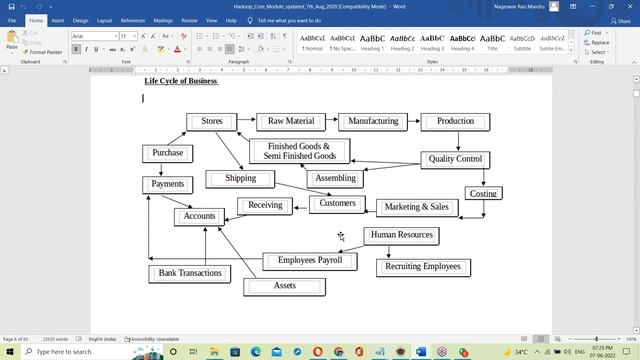Switch to the References tab
This screenshot has height=360, width=640.
point(133,20)
